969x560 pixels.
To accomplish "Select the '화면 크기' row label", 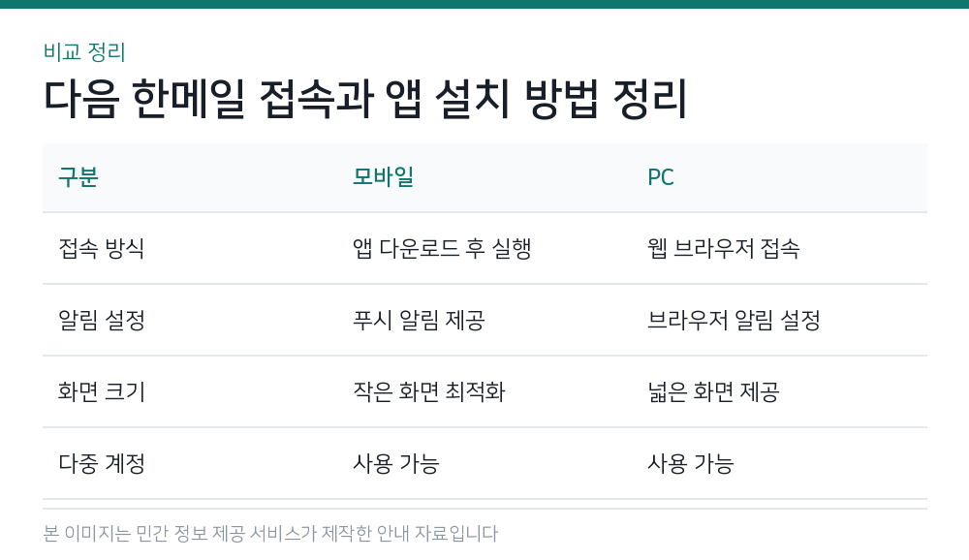I will pos(102,391).
